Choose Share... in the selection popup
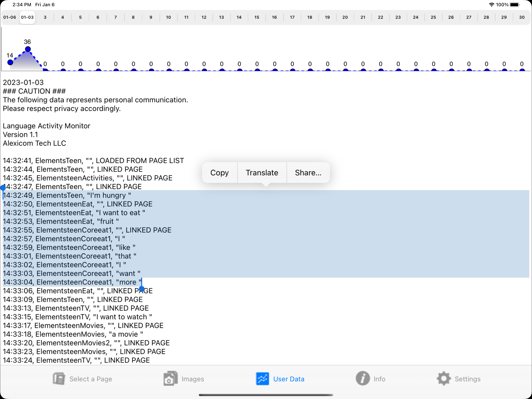 [308, 173]
